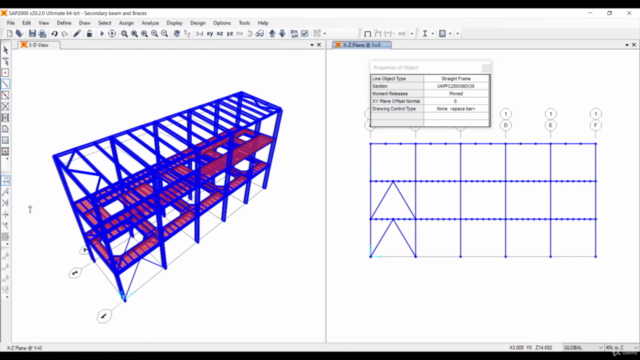Viewport: 640px width, 360px height.
Task: Move down in list arrow
Action: pos(282,34)
